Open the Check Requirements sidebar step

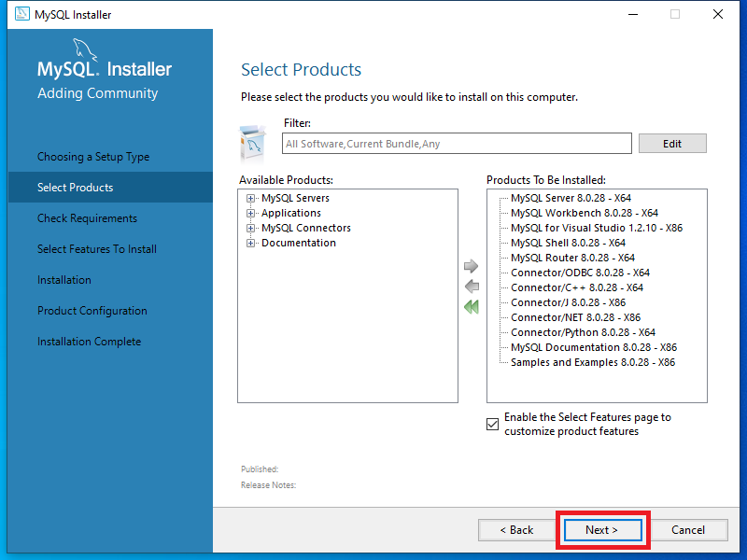87,218
